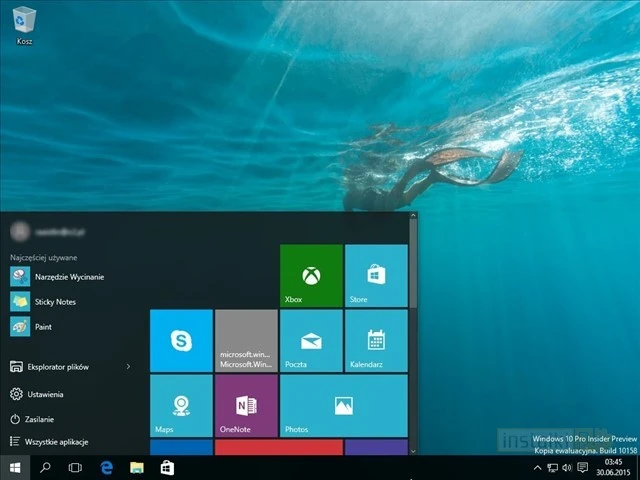Click the Edge browser taskbar icon

[x=105, y=467]
